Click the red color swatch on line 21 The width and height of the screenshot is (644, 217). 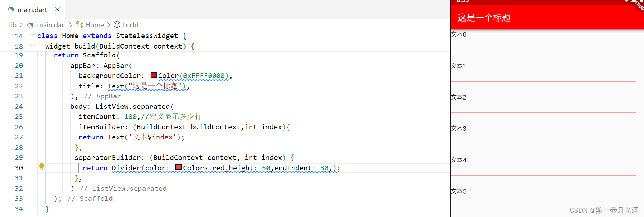[154, 75]
